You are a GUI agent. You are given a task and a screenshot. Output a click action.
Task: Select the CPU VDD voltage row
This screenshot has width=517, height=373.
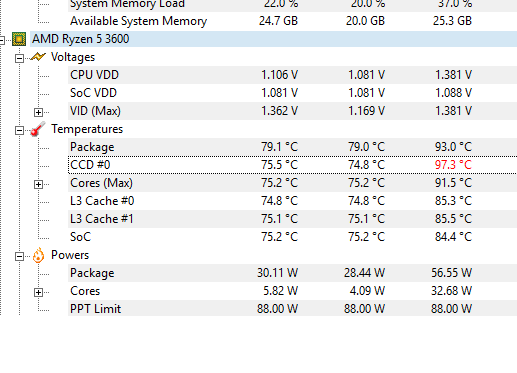pyautogui.click(x=292, y=75)
